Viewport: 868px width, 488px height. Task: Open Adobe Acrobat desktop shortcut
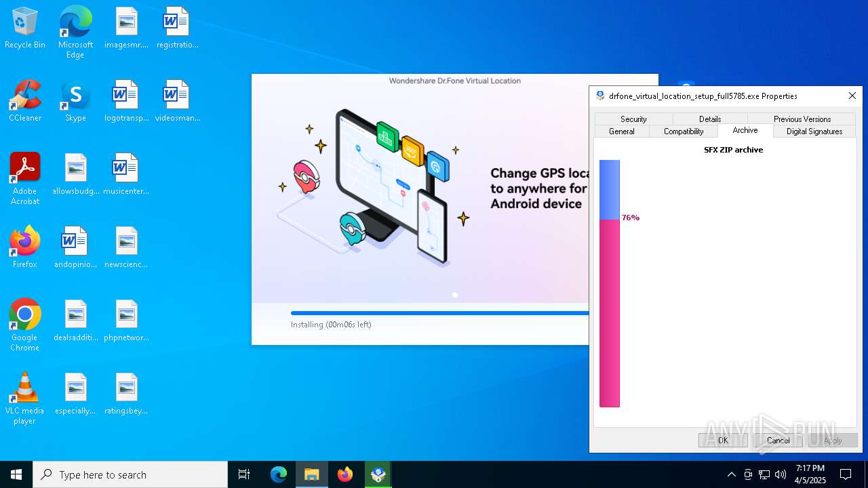(x=25, y=180)
